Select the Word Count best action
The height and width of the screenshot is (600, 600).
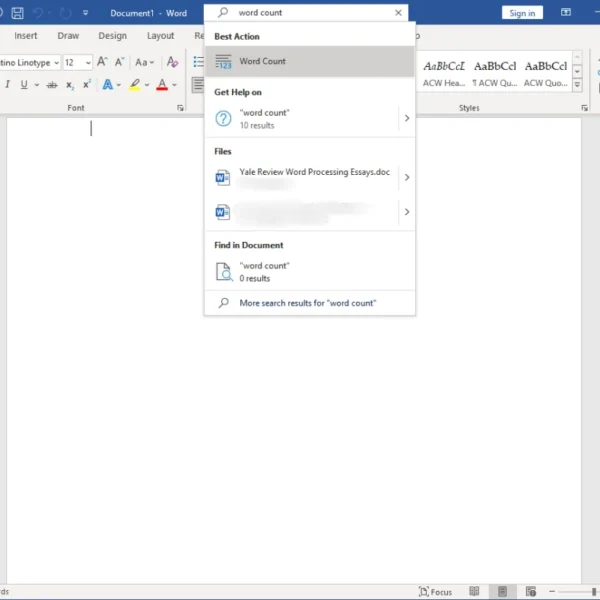point(310,61)
